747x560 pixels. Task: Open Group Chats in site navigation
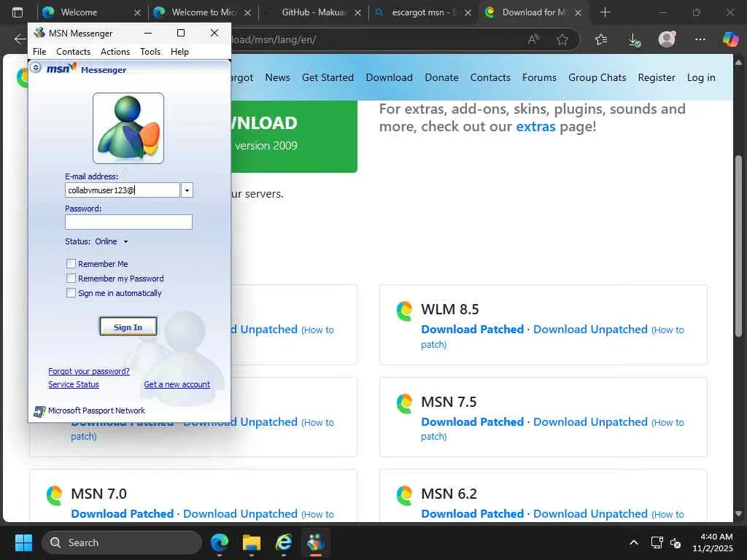pyautogui.click(x=597, y=77)
